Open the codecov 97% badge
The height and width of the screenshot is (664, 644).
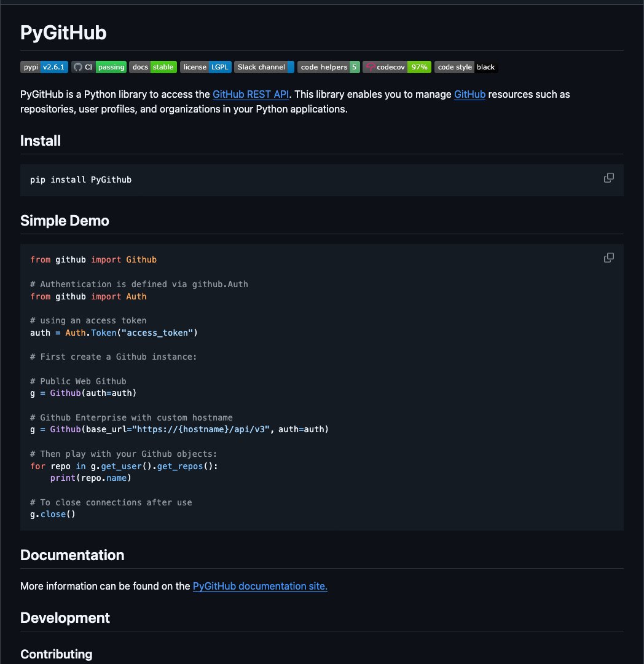click(397, 67)
